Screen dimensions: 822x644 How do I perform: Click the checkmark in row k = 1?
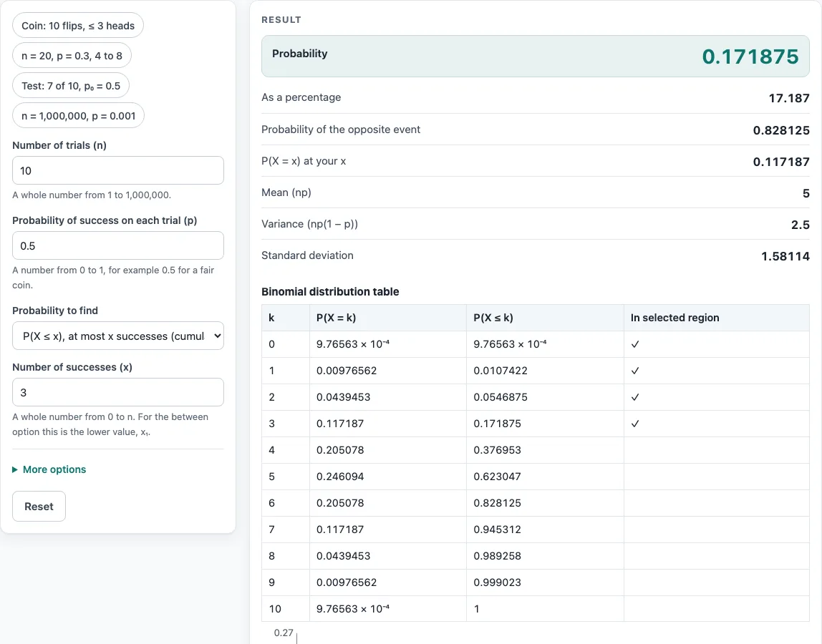[635, 371]
